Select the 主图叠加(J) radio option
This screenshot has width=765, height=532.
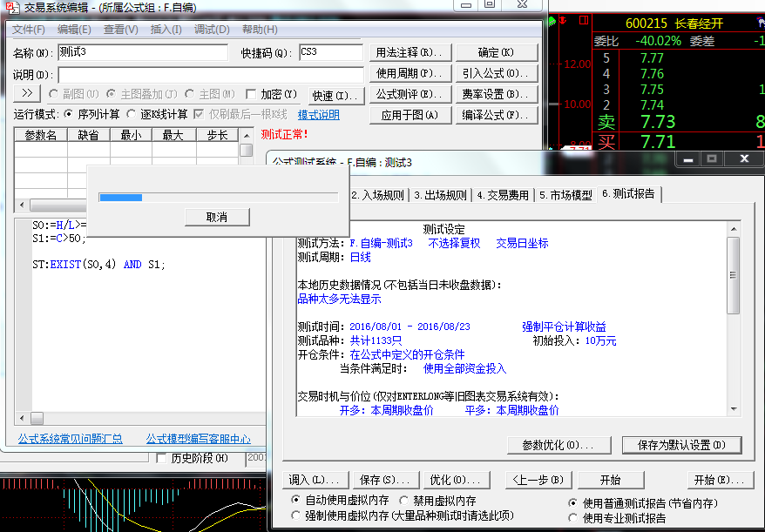click(x=111, y=94)
